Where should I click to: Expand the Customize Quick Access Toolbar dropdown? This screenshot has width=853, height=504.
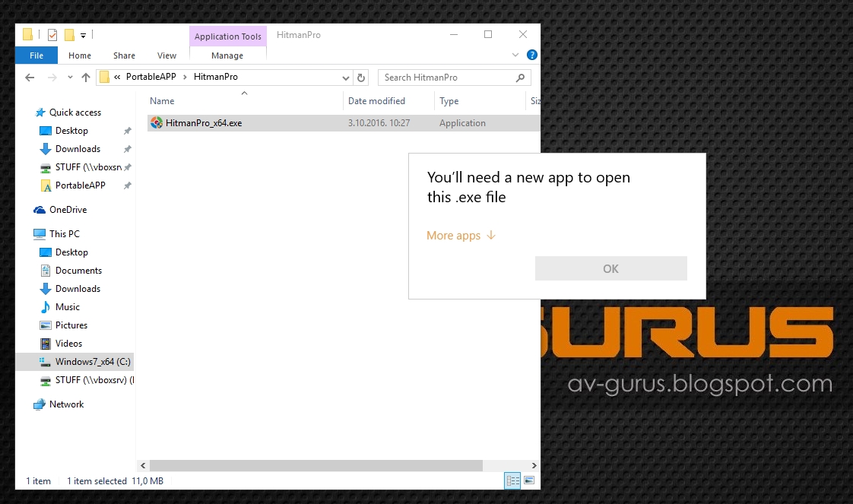pyautogui.click(x=83, y=35)
